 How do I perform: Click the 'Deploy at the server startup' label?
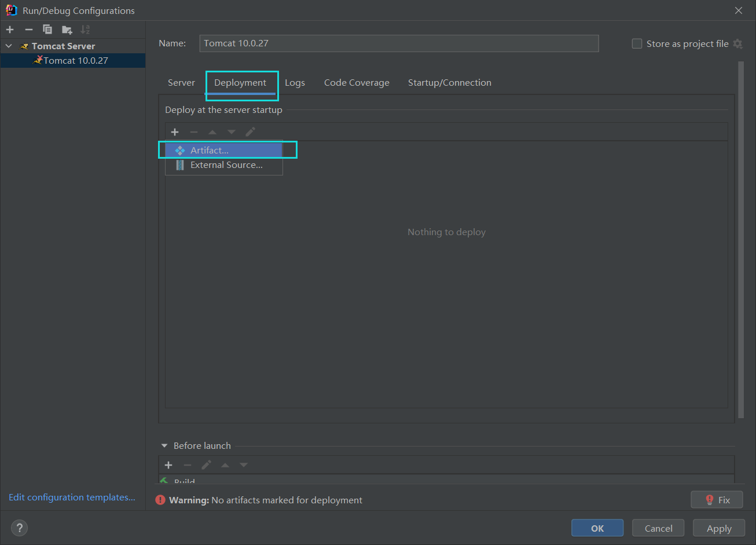coord(223,110)
